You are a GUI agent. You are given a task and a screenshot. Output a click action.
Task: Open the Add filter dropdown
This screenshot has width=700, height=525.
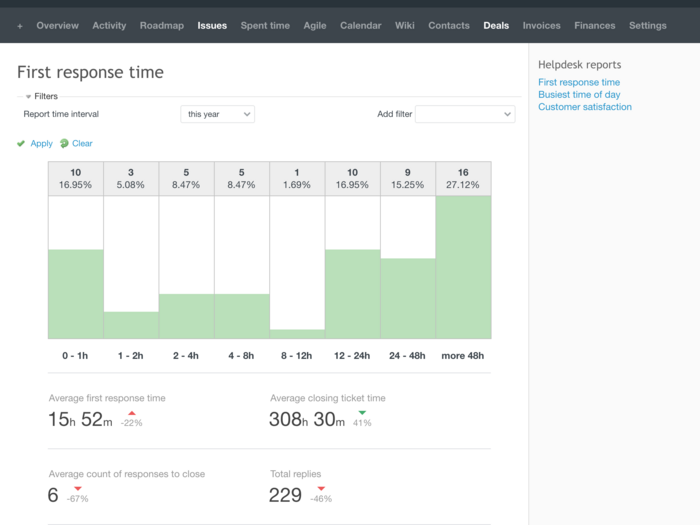465,115
